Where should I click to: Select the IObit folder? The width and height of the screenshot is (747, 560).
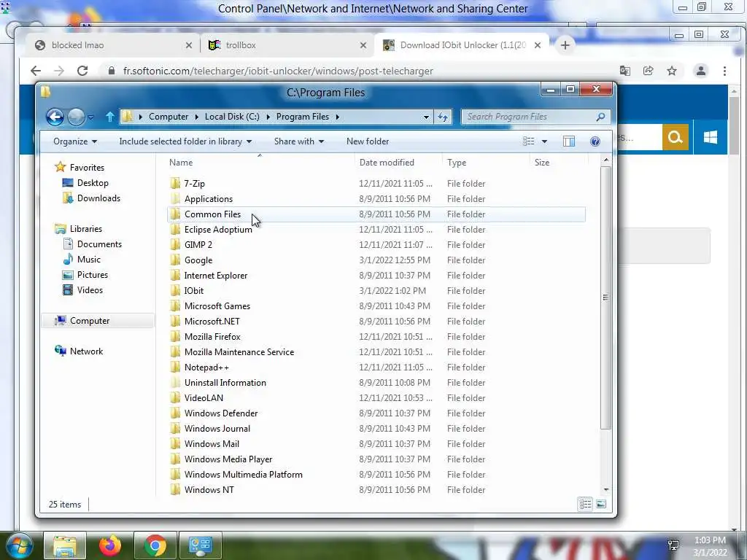[193, 291]
